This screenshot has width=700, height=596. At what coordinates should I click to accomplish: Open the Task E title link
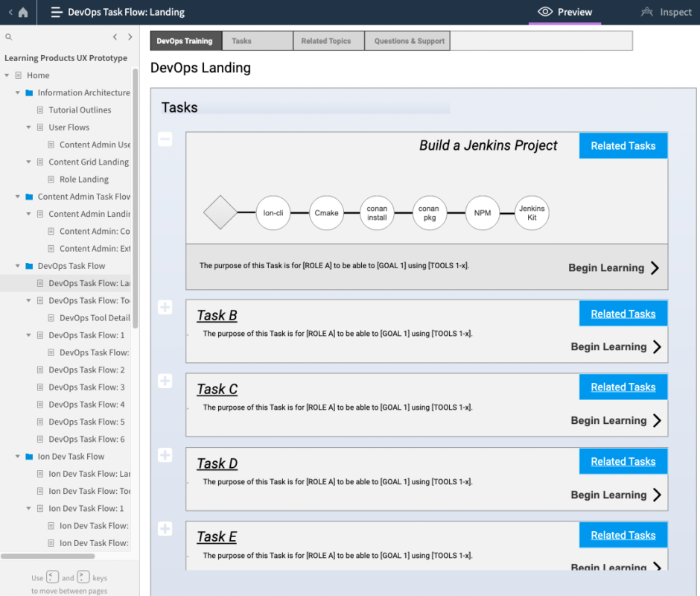(217, 536)
